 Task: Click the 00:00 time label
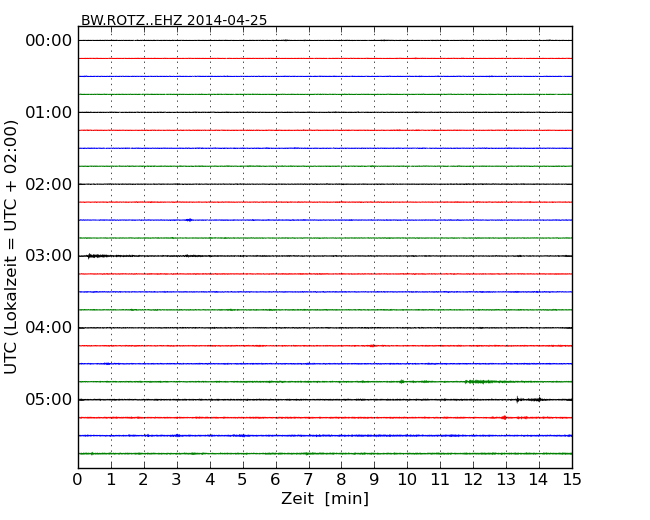click(x=49, y=41)
